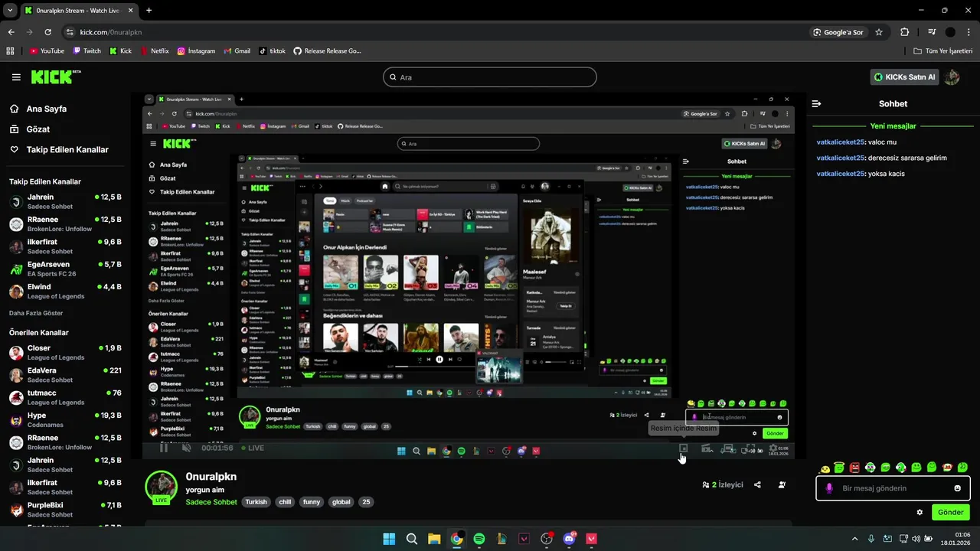Open Jahrein channel with 12,5 B viewers in followed list

65,202
